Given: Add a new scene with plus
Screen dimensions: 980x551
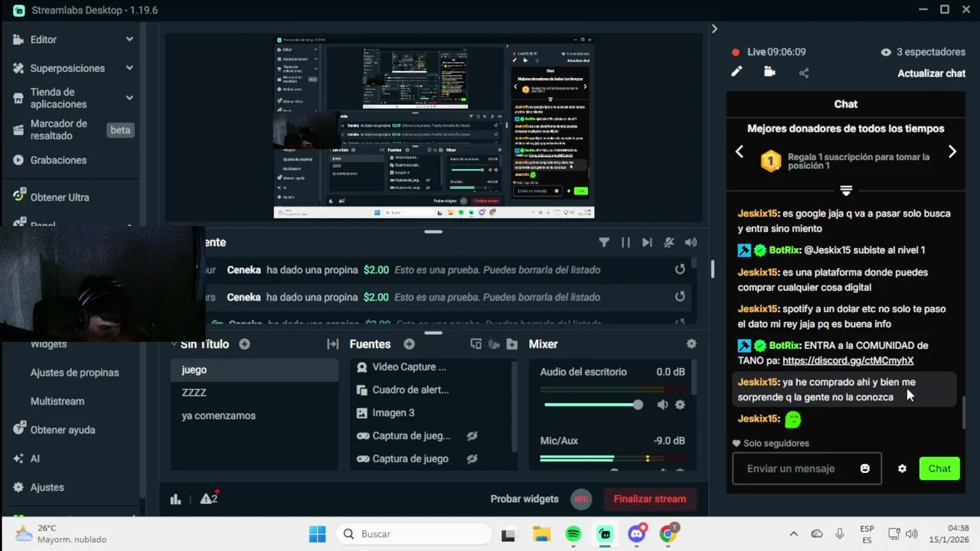Looking at the screenshot, I should point(244,344).
